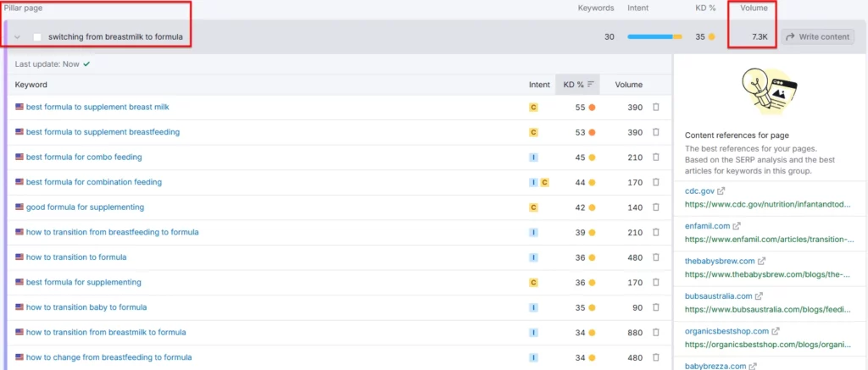
Task: Delete keyword 'good formula for supplementing'
Action: (656, 207)
